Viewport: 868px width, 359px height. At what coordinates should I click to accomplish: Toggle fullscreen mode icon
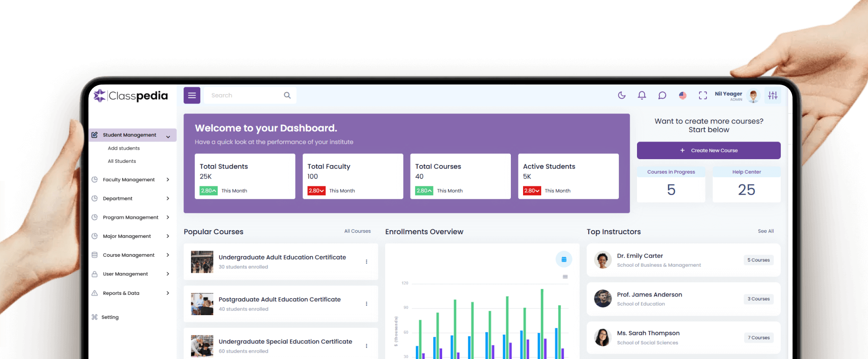point(703,95)
